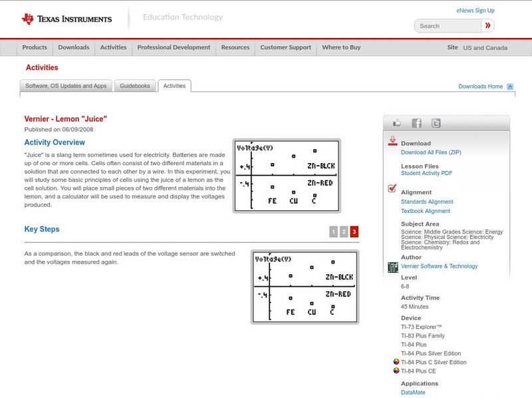The image size is (532, 398).
Task: Click the red Download arrow icon
Action: pos(392,141)
